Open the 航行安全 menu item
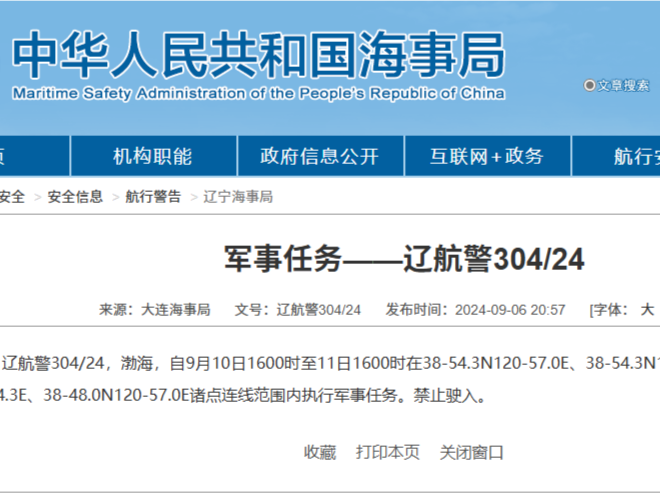Viewport: 660px width, 496px height. pyautogui.click(x=616, y=156)
